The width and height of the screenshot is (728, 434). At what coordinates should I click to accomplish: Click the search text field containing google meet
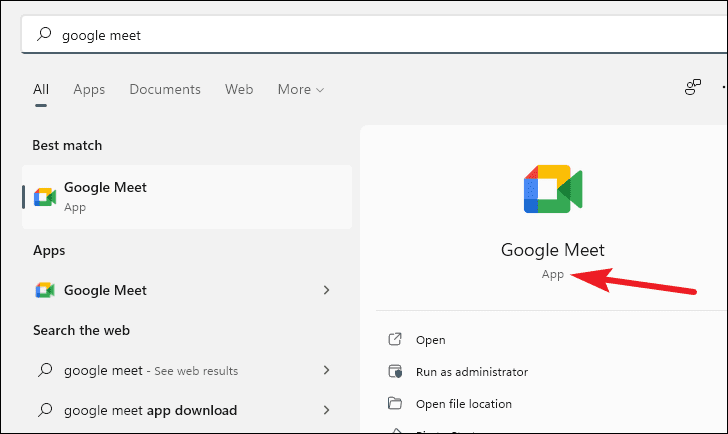pos(374,35)
